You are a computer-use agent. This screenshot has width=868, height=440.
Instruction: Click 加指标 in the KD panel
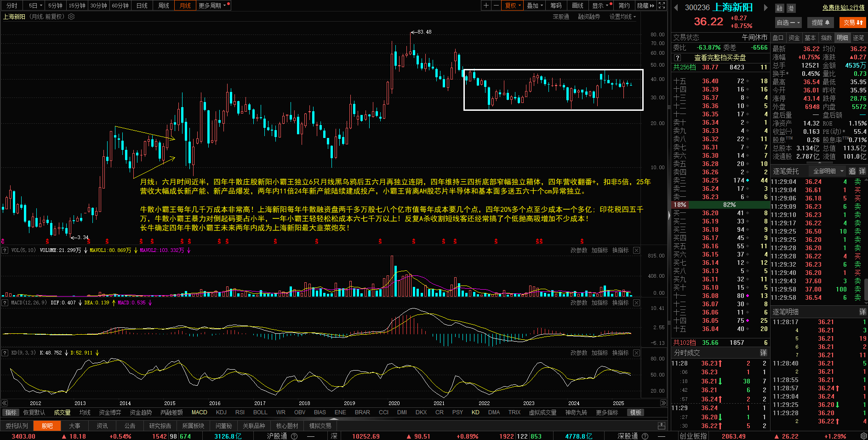pos(600,353)
